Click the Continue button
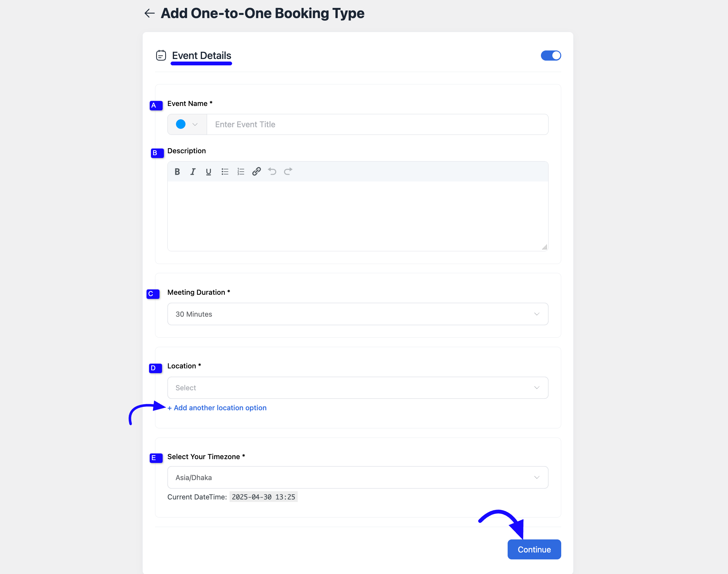Image resolution: width=728 pixels, height=574 pixels. [x=534, y=550]
